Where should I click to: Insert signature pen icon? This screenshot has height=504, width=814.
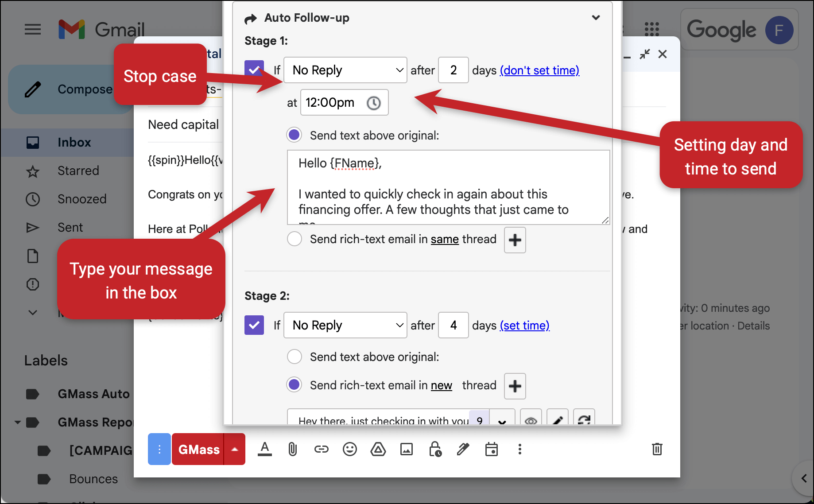point(463,450)
